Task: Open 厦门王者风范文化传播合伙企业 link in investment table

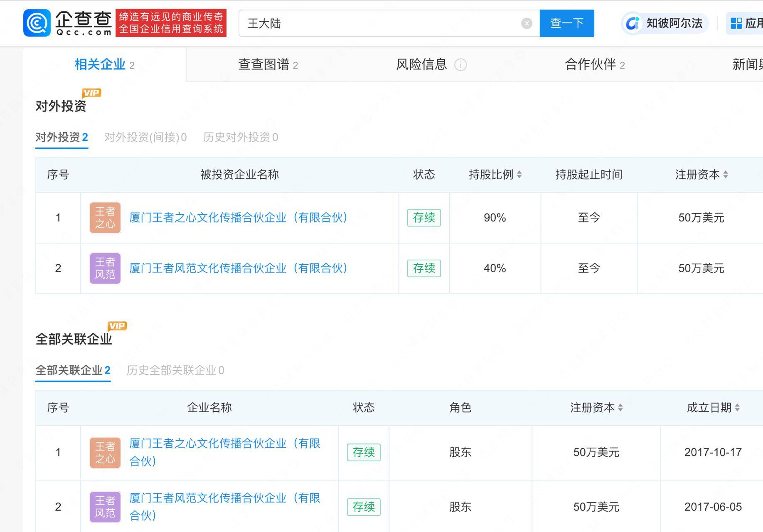Action: 239,268
